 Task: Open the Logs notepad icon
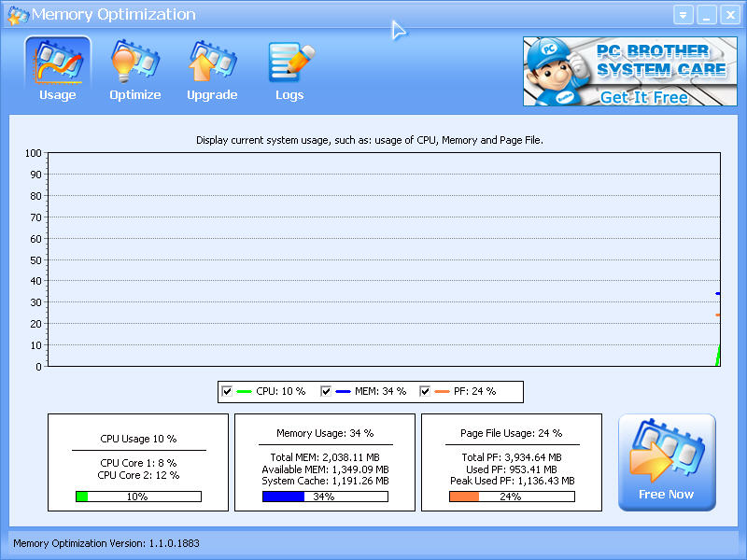pyautogui.click(x=289, y=63)
